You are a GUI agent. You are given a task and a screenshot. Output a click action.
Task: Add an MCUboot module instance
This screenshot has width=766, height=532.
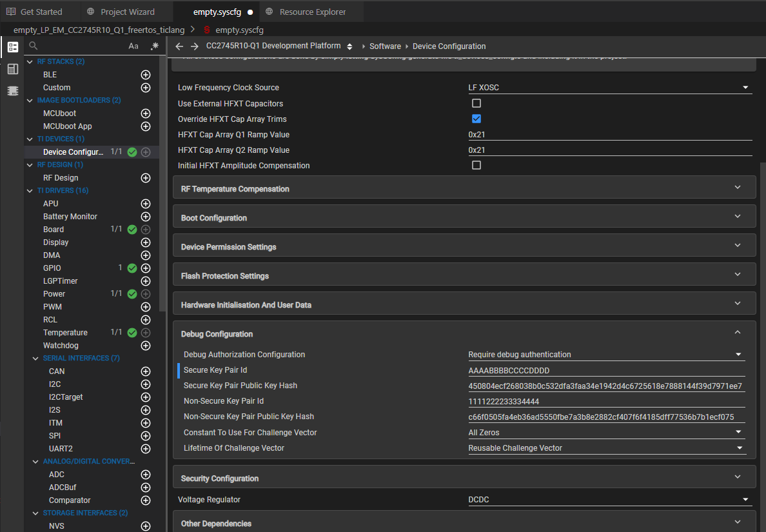(x=146, y=113)
